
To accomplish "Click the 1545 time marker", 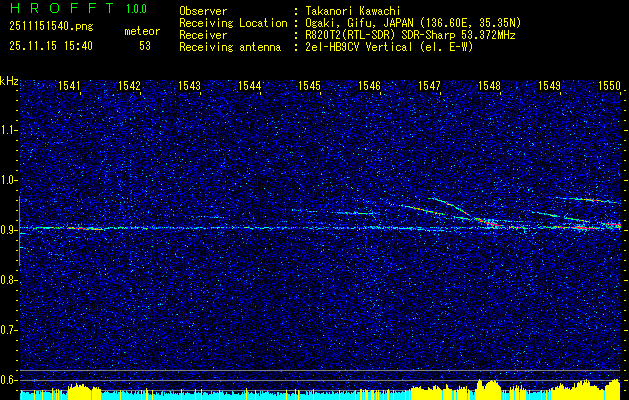I will point(310,85).
